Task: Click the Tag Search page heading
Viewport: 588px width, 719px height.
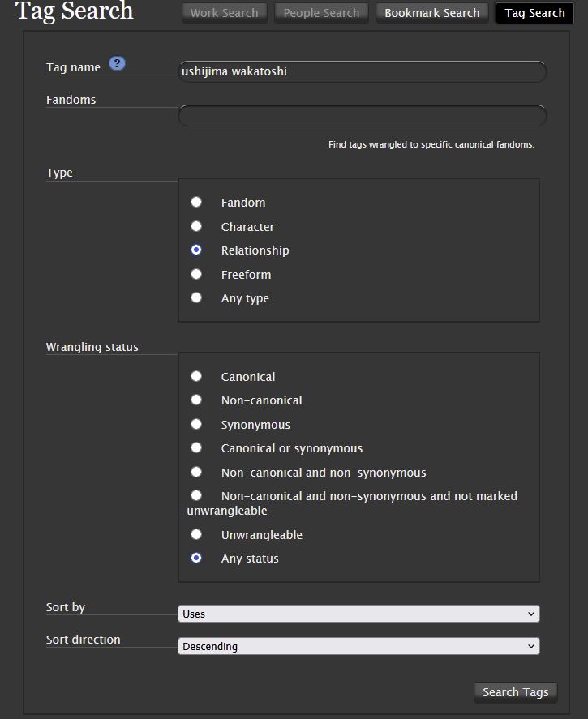Action: coord(75,11)
